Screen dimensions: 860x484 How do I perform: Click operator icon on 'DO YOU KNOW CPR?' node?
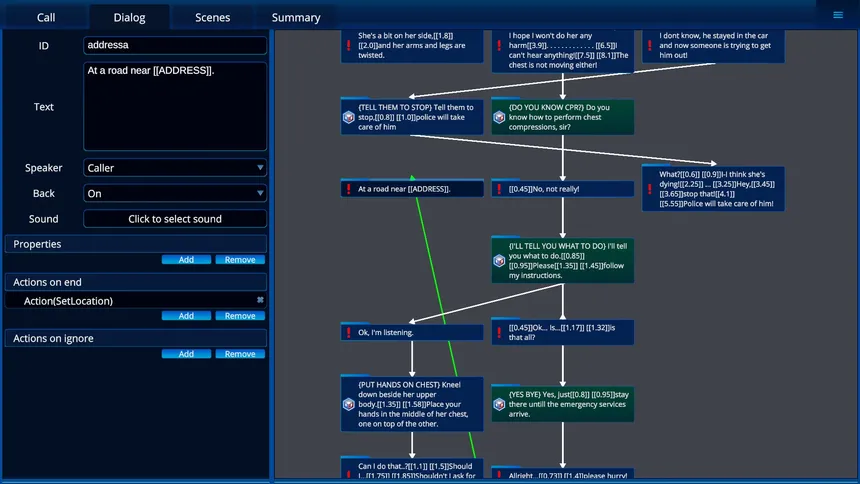[499, 117]
